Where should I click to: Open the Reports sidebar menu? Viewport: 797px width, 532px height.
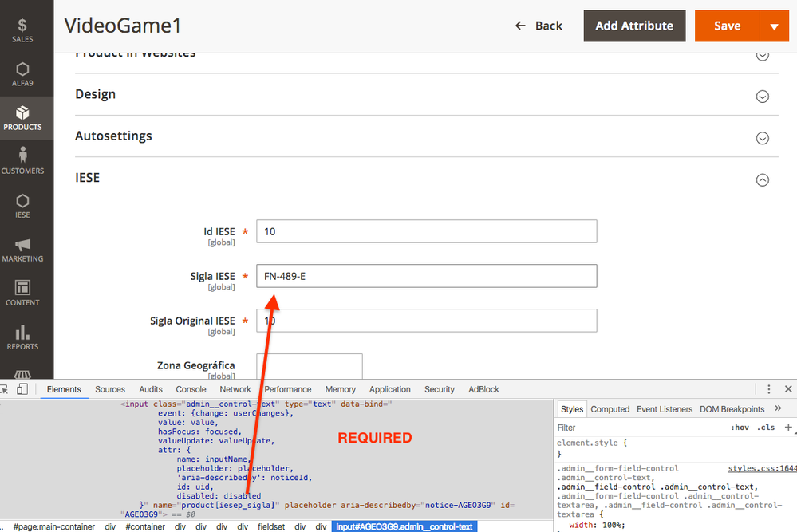[22, 337]
